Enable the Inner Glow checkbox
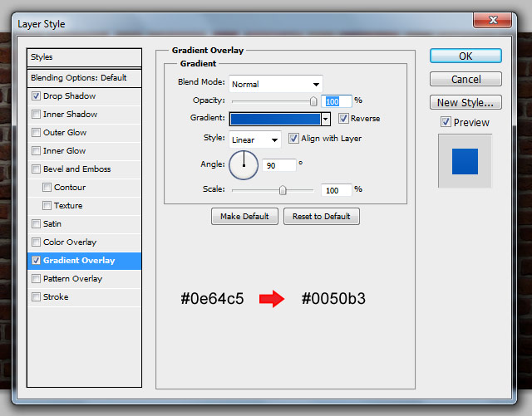This screenshot has width=532, height=416. [36, 150]
